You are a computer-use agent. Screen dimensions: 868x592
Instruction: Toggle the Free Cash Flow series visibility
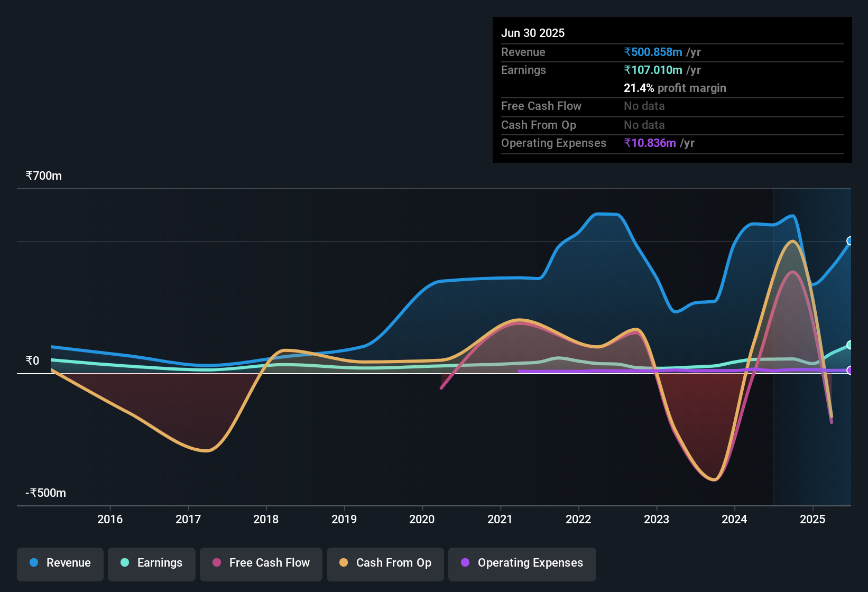pos(261,563)
